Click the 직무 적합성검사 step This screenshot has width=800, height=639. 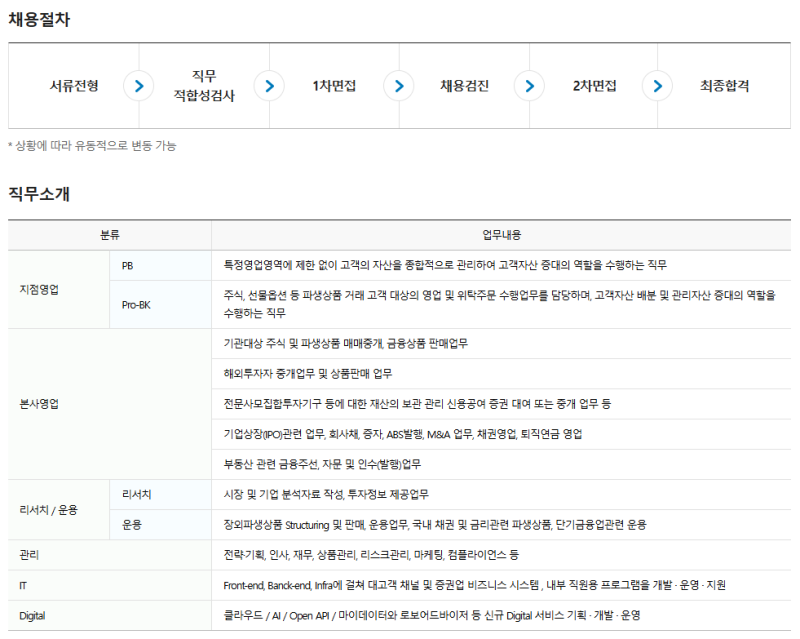204,86
